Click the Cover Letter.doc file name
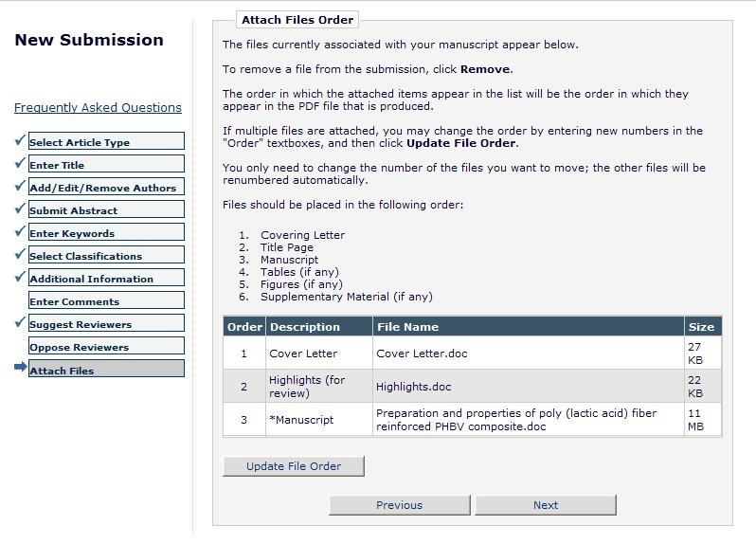Screen dimensions: 756x544 [x=422, y=354]
